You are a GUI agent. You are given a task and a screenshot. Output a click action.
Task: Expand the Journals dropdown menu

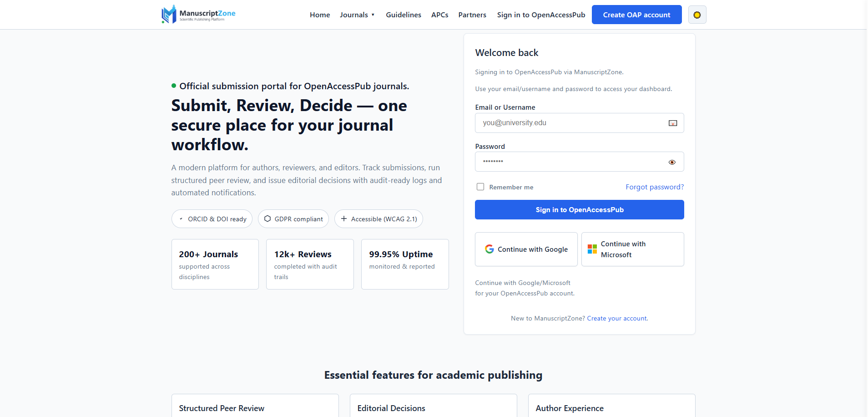pos(357,15)
